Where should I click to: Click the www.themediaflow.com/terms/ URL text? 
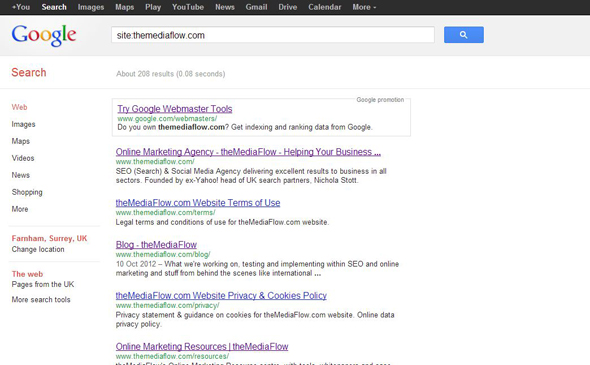[x=165, y=212]
